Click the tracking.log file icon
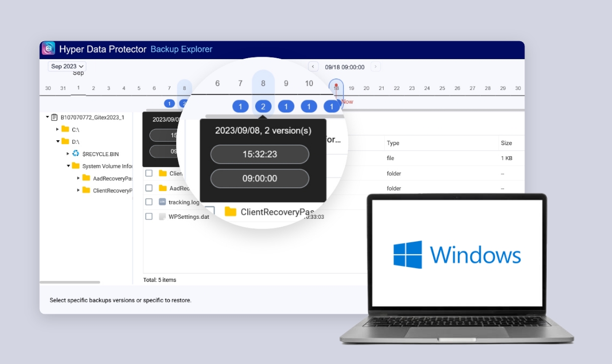The image size is (612, 364). (x=162, y=202)
